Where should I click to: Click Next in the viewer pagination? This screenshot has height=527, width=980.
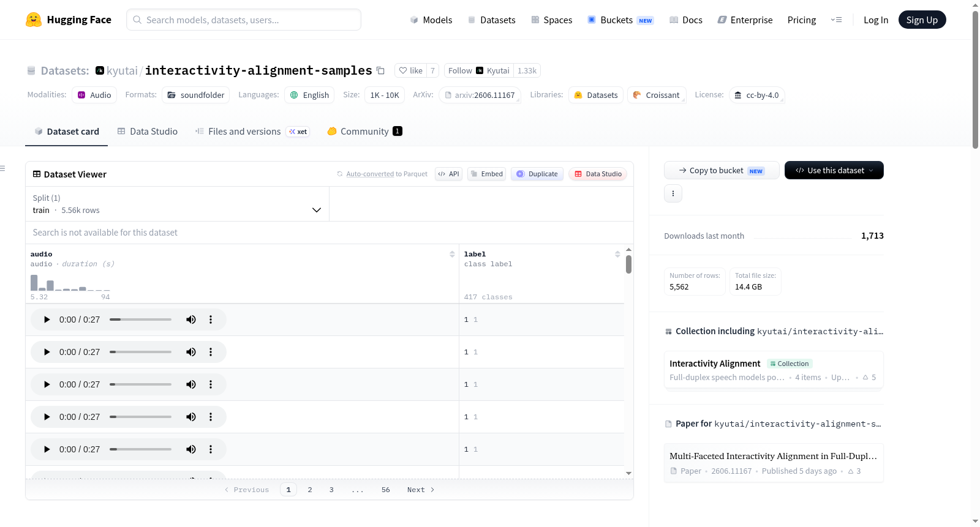[421, 490]
